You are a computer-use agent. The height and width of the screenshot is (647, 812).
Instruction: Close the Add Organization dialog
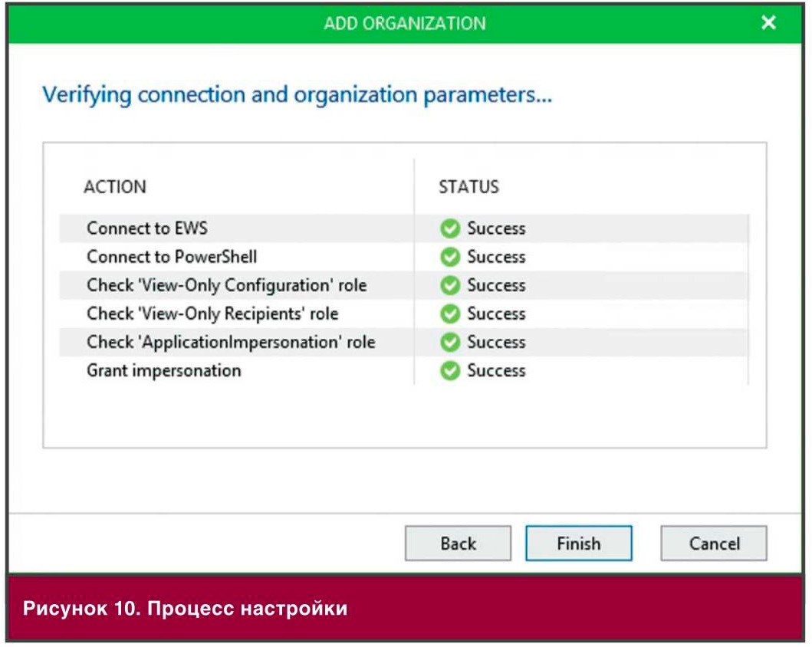click(768, 22)
